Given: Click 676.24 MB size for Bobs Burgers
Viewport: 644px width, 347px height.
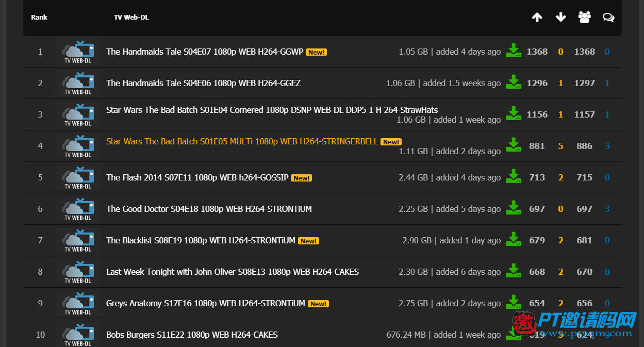Looking at the screenshot, I should [406, 335].
